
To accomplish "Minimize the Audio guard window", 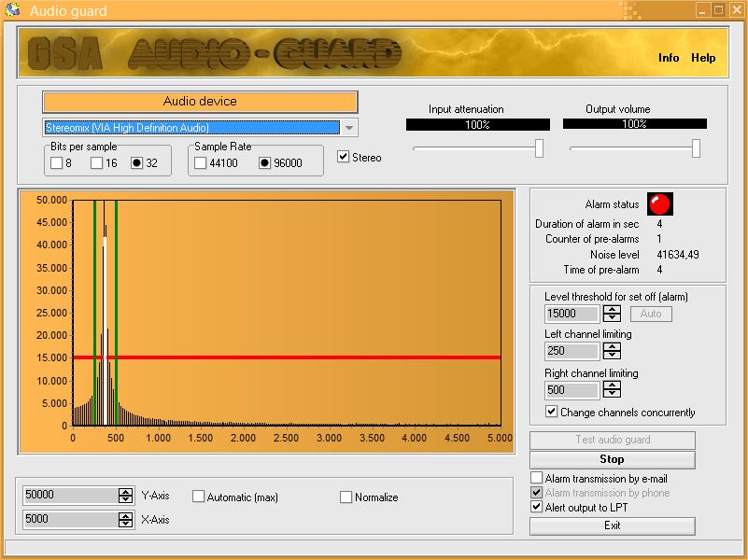I will [x=701, y=10].
